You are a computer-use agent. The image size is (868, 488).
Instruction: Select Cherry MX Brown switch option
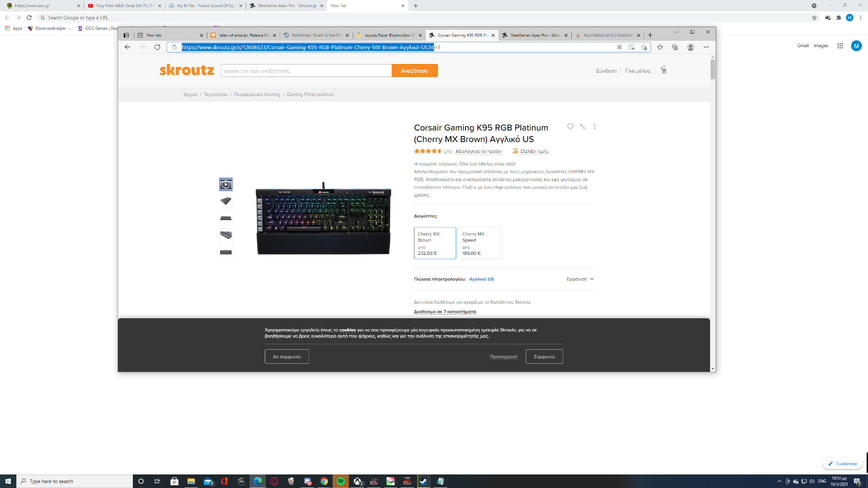435,243
